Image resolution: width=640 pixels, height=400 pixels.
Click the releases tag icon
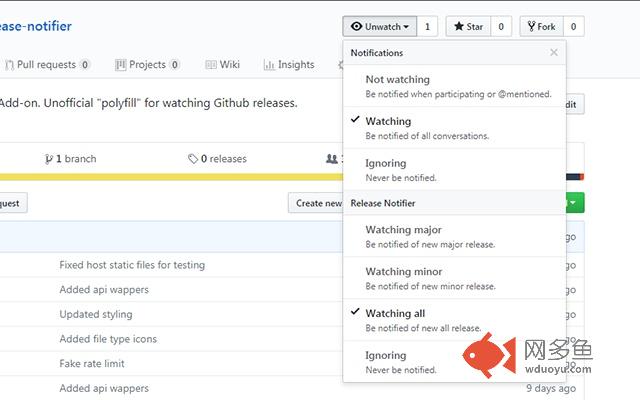pos(193,159)
